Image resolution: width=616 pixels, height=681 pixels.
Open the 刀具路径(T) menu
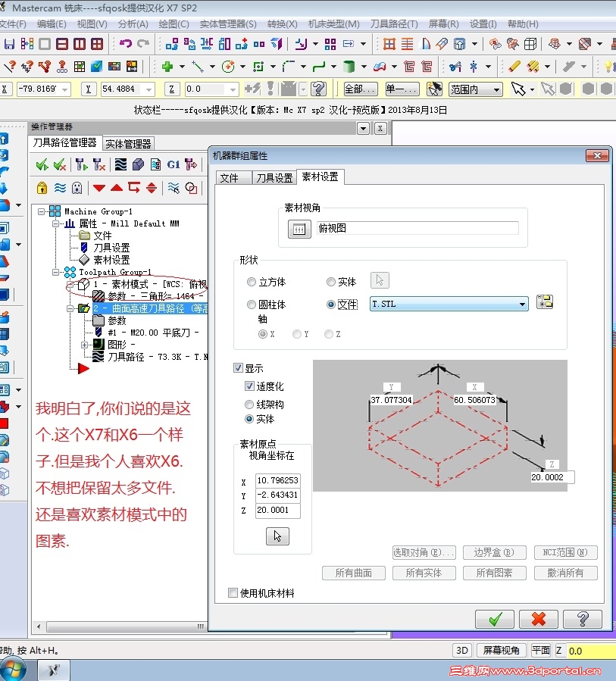pos(394,24)
